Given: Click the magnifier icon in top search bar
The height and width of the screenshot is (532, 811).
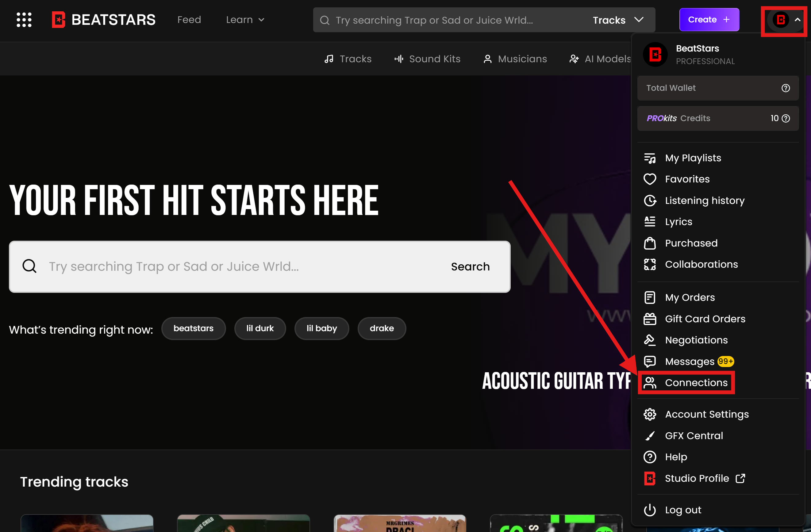Looking at the screenshot, I should point(325,20).
